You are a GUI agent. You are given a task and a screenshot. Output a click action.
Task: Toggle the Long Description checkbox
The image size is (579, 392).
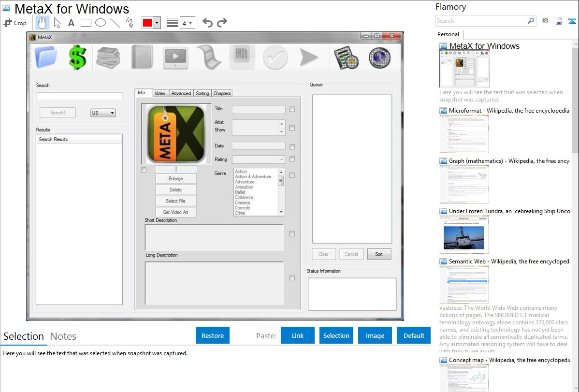coord(292,277)
